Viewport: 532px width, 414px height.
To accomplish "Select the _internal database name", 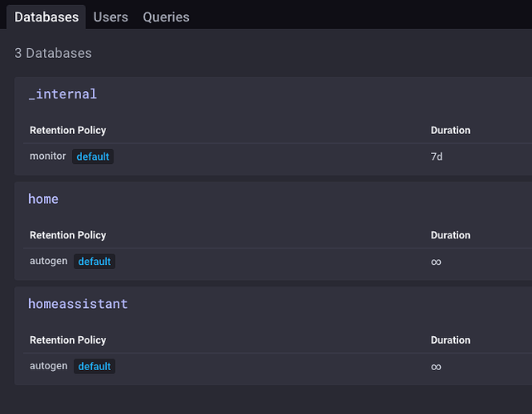I will click(63, 94).
